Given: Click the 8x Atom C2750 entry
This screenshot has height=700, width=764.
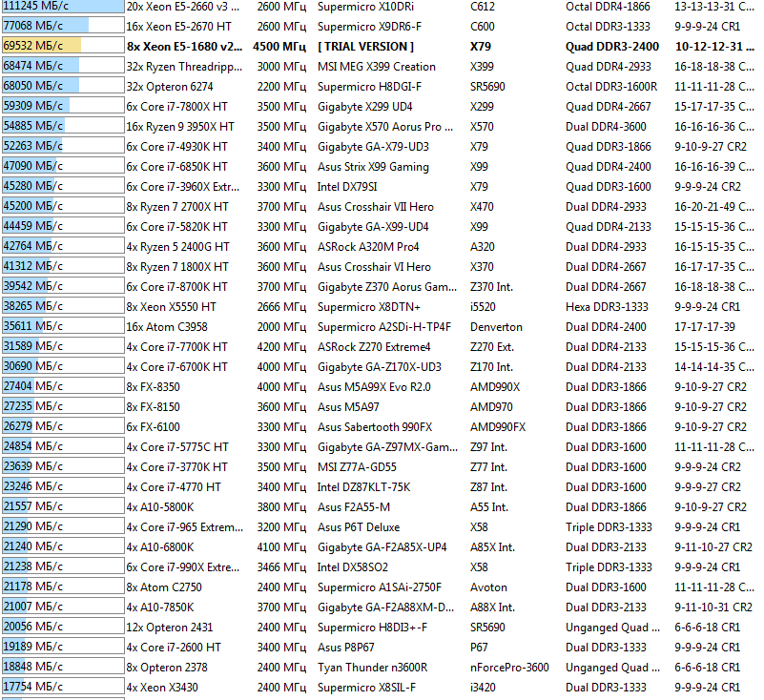Looking at the screenshot, I should pos(164,586).
